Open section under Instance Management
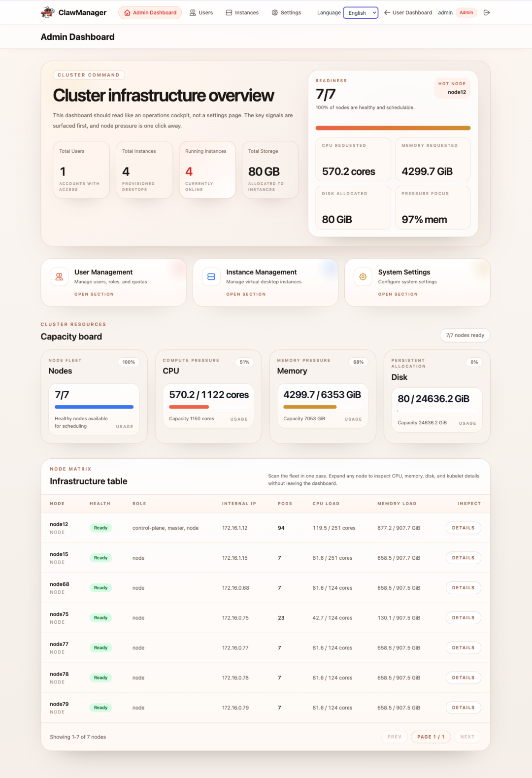Image resolution: width=532 pixels, height=778 pixels. [x=246, y=294]
